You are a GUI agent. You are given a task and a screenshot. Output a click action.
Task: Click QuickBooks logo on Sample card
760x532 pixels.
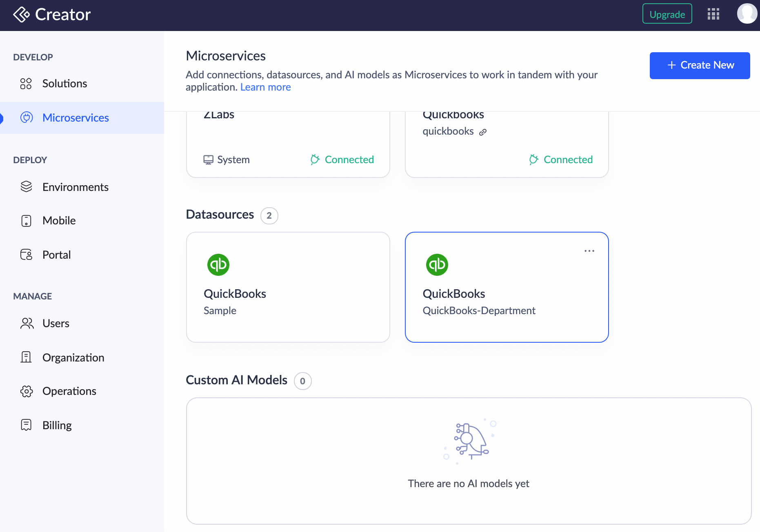218,265
